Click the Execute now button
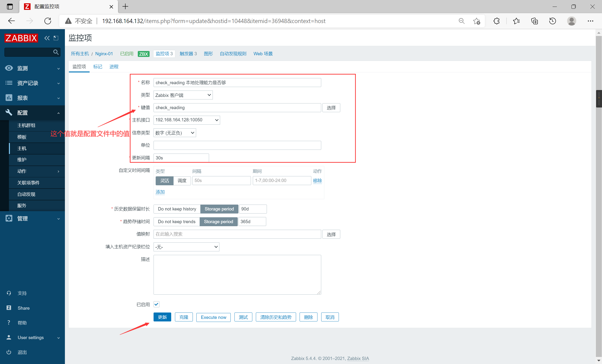This screenshot has width=602, height=364. click(213, 317)
